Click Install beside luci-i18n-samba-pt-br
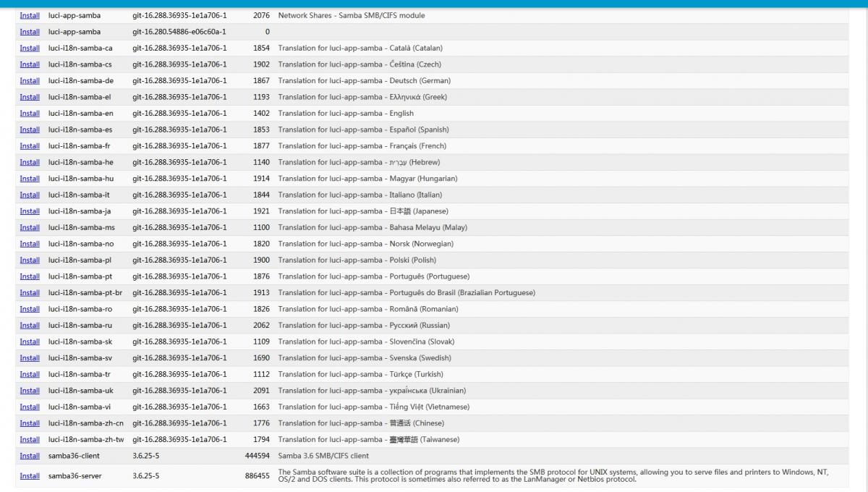 pyautogui.click(x=30, y=292)
